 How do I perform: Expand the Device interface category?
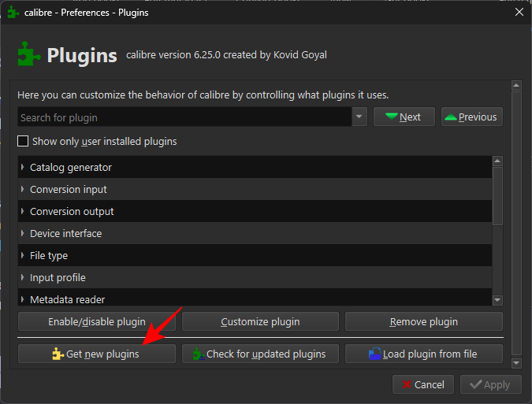point(22,233)
